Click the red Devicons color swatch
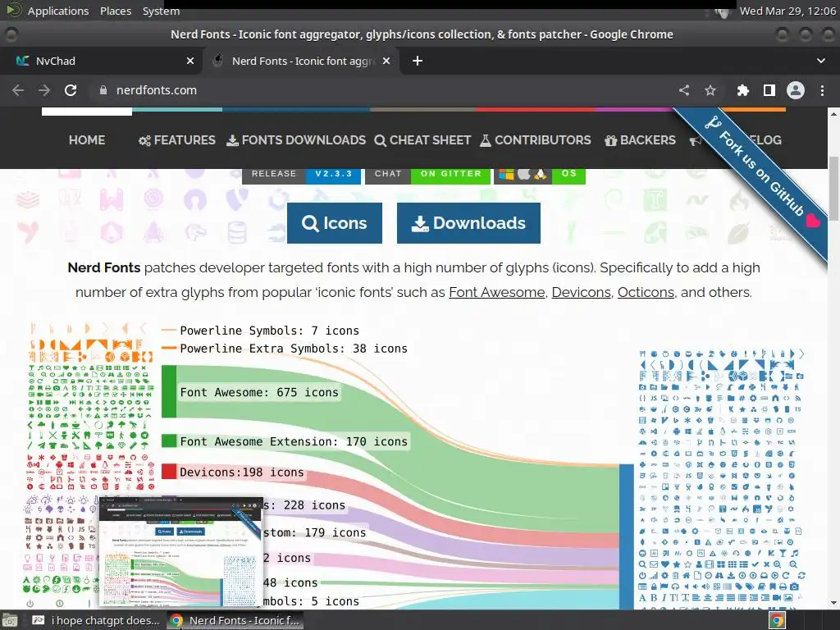Screen dimensions: 840x630 click(x=169, y=472)
